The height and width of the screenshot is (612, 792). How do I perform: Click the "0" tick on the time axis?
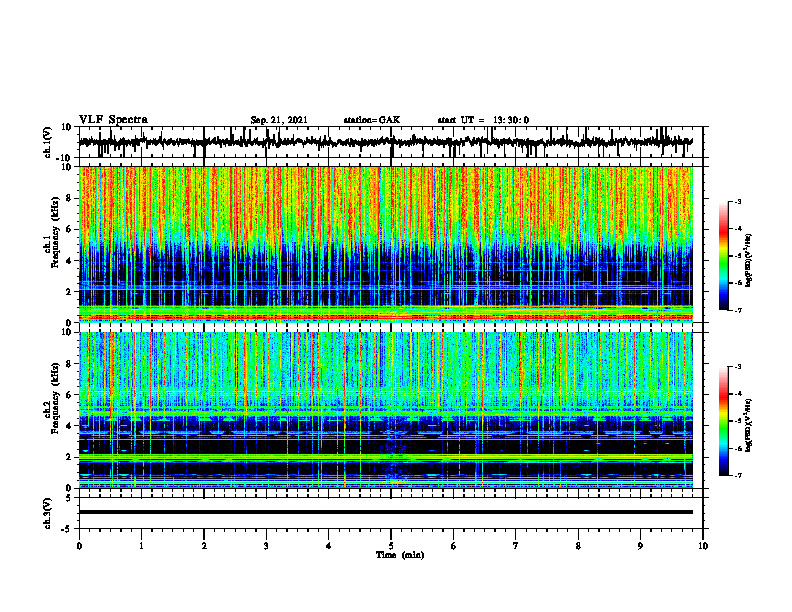click(x=79, y=546)
